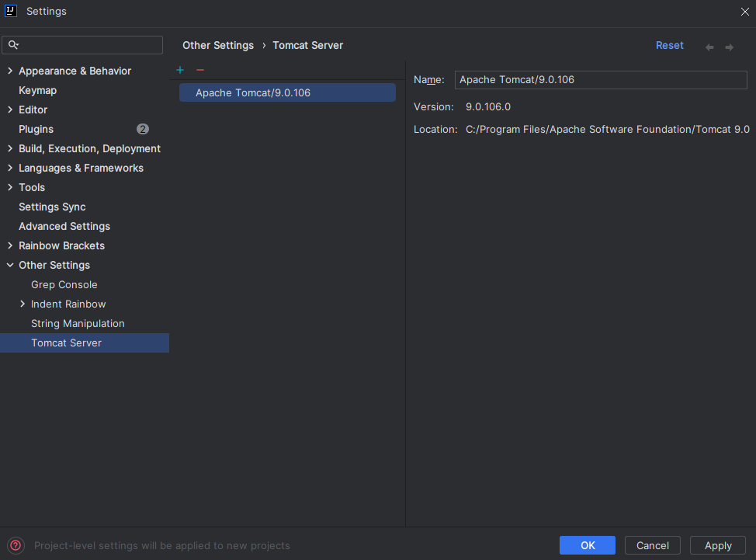Open Advanced Settings page
756x560 pixels.
pos(64,226)
